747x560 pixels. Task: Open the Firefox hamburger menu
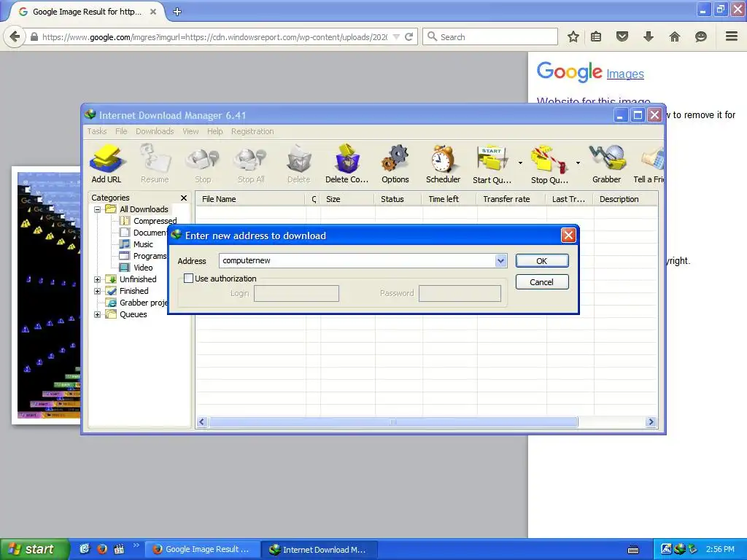732,36
